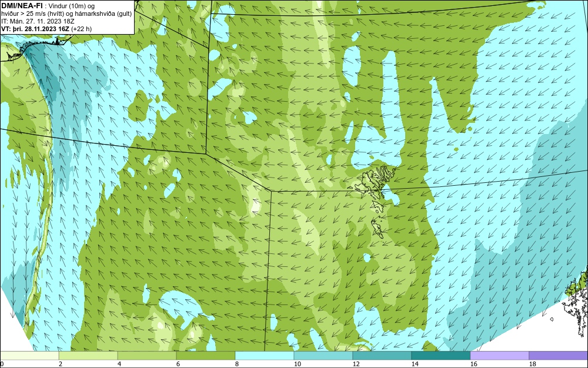Click the legend scale label '12'
588x368 pixels.
356,364
